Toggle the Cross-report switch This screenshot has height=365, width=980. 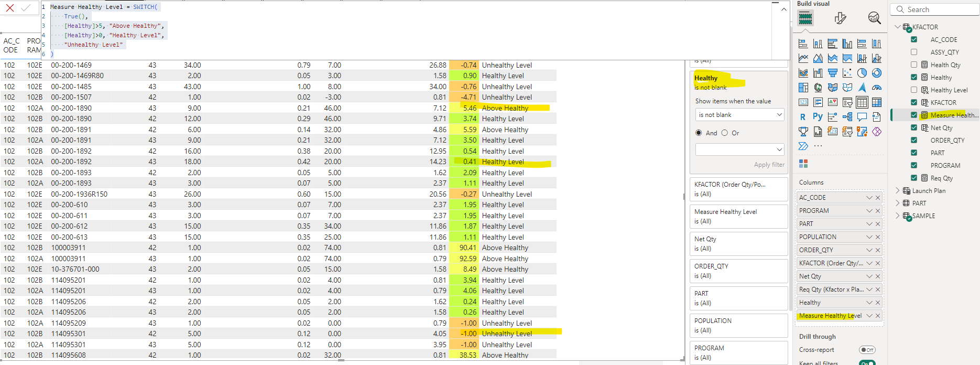[867, 350]
